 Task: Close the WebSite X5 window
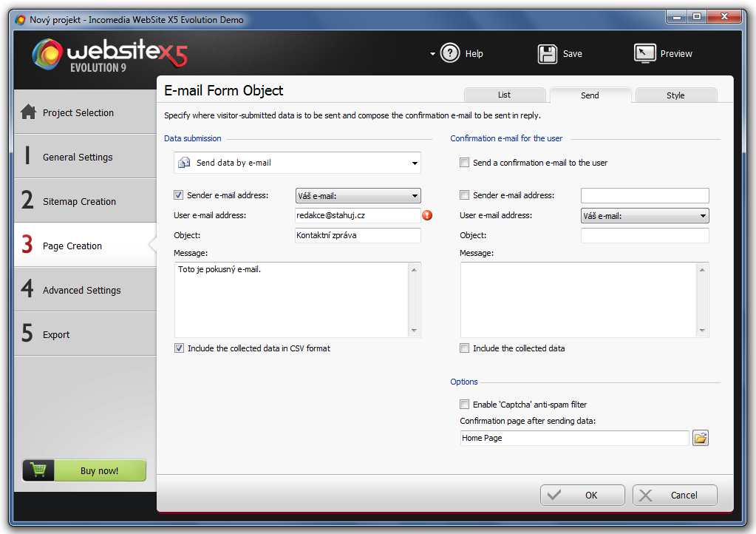(x=724, y=17)
